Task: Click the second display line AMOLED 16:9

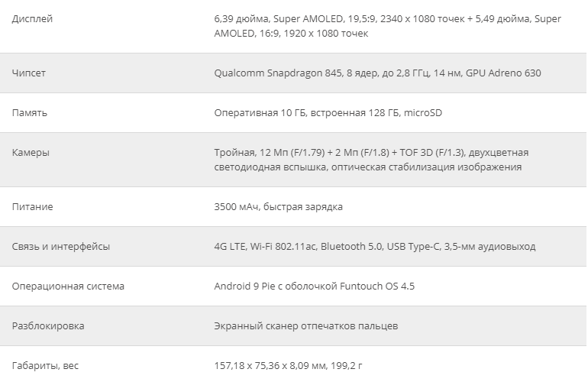Action: (291, 34)
